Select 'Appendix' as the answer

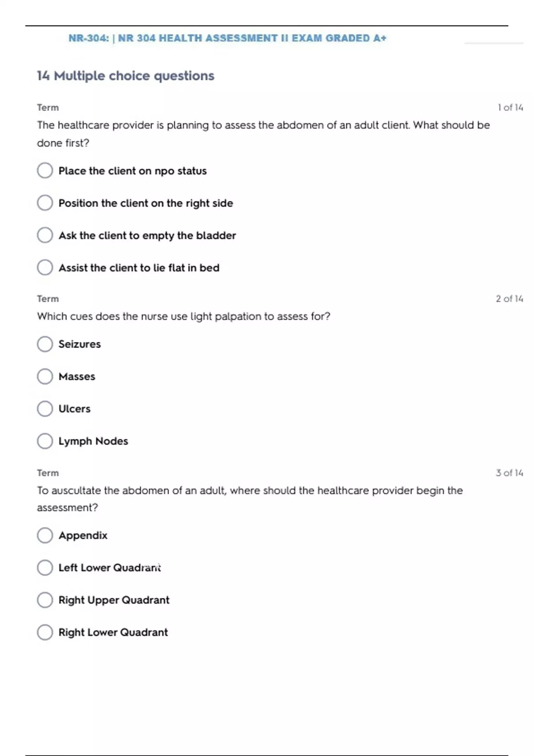pyautogui.click(x=45, y=535)
